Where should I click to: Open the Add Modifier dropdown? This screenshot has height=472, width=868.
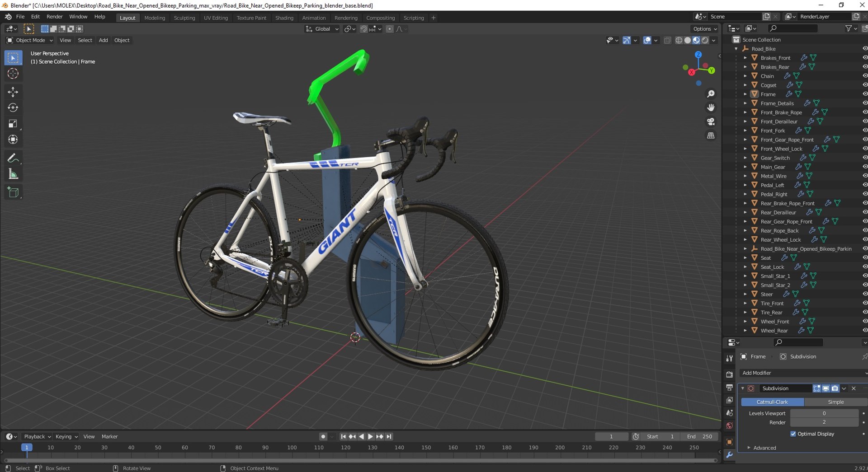point(803,373)
